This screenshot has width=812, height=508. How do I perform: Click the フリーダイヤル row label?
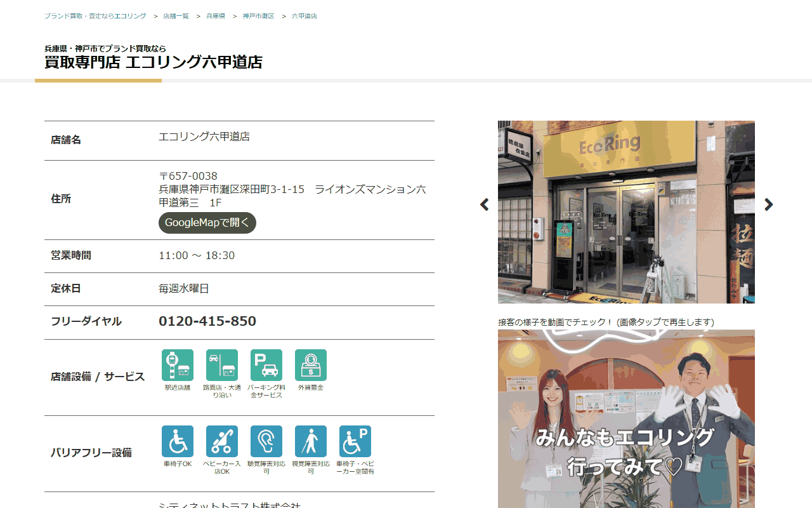click(x=86, y=321)
